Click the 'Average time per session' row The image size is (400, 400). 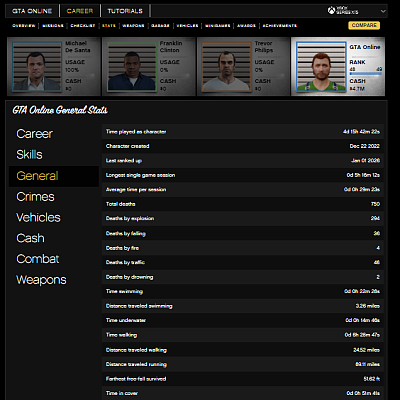[243, 189]
